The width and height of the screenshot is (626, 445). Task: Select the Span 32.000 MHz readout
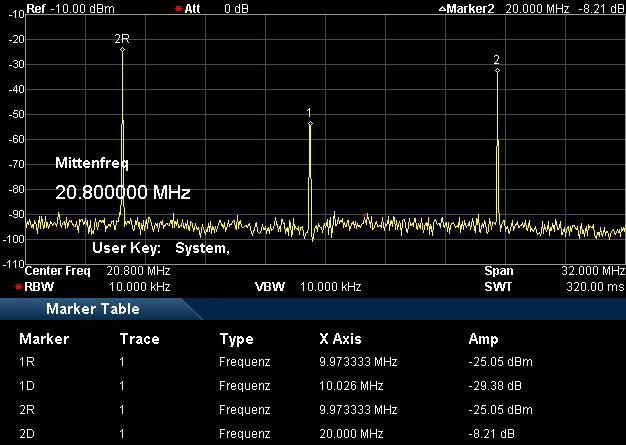point(553,271)
